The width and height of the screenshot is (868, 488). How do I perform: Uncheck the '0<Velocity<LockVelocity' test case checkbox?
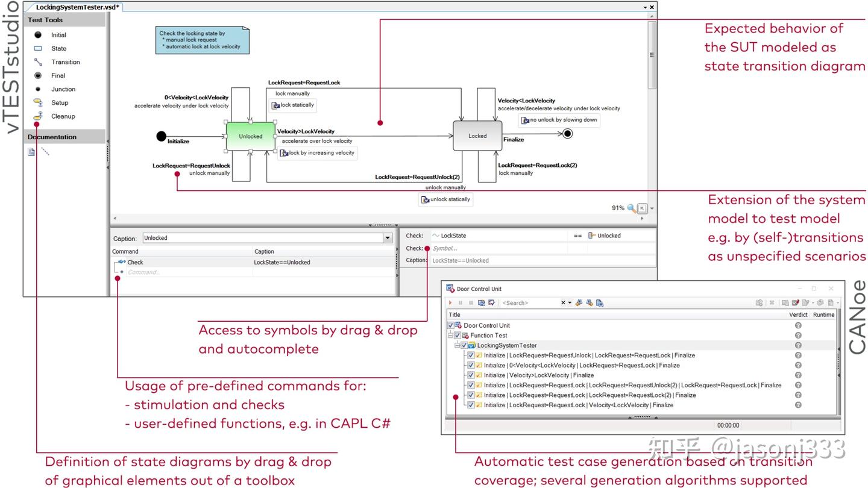click(x=471, y=365)
